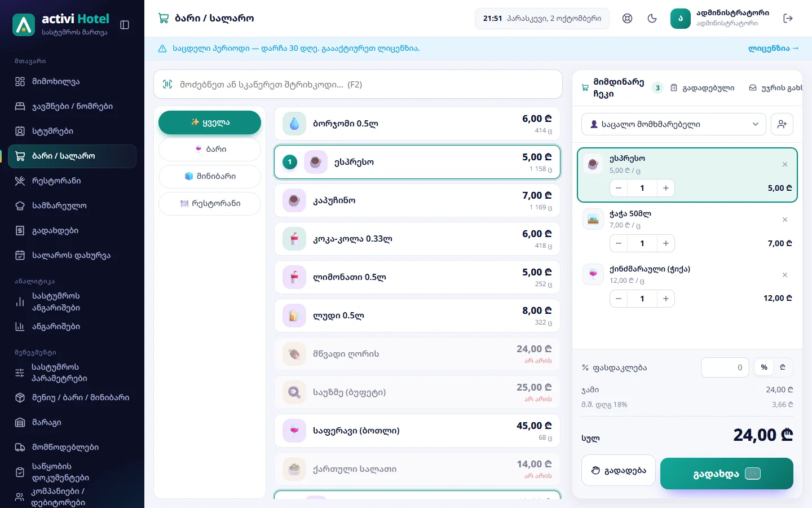
Task: Open the support lifebuoy icon in header
Action: [x=627, y=19]
